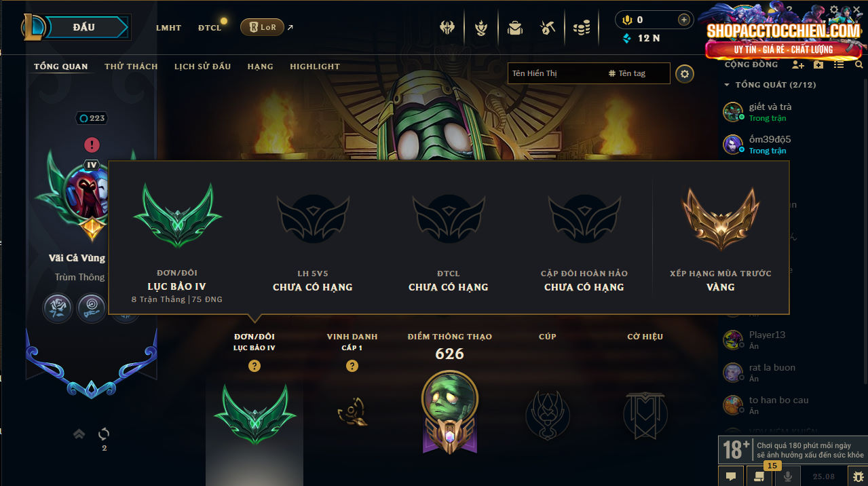The width and height of the screenshot is (868, 486).
Task: Open the Collection backpack icon
Action: coord(515,28)
